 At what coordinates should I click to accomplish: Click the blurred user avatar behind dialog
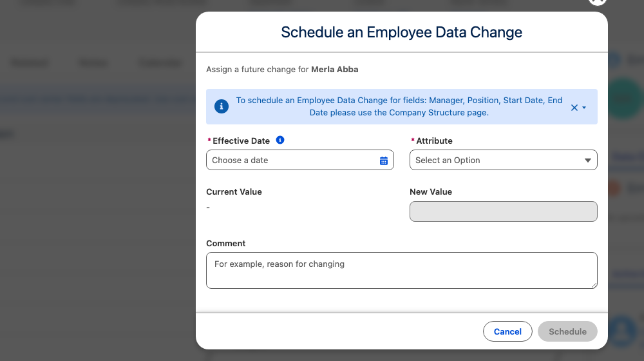coord(622,331)
